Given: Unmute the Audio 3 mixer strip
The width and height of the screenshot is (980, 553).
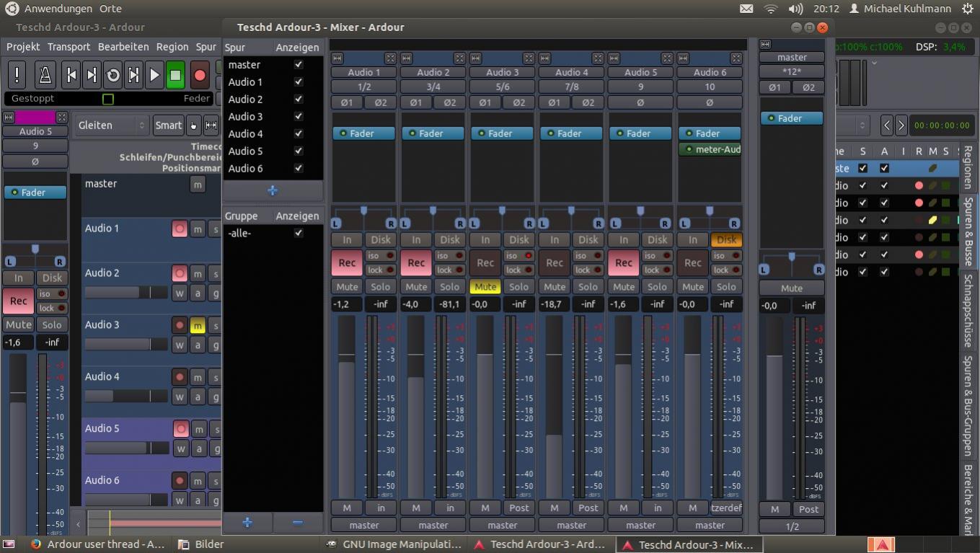Looking at the screenshot, I should tap(485, 287).
